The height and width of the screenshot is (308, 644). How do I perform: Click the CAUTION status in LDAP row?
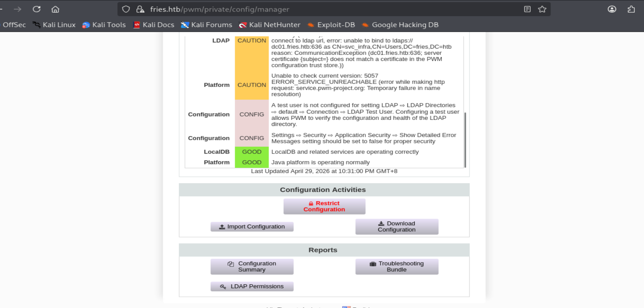click(252, 41)
